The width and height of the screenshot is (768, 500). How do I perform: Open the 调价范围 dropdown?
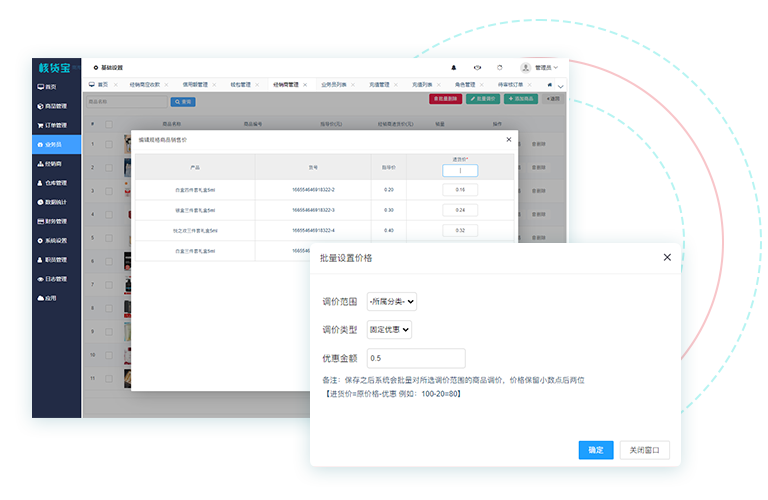coord(392,301)
